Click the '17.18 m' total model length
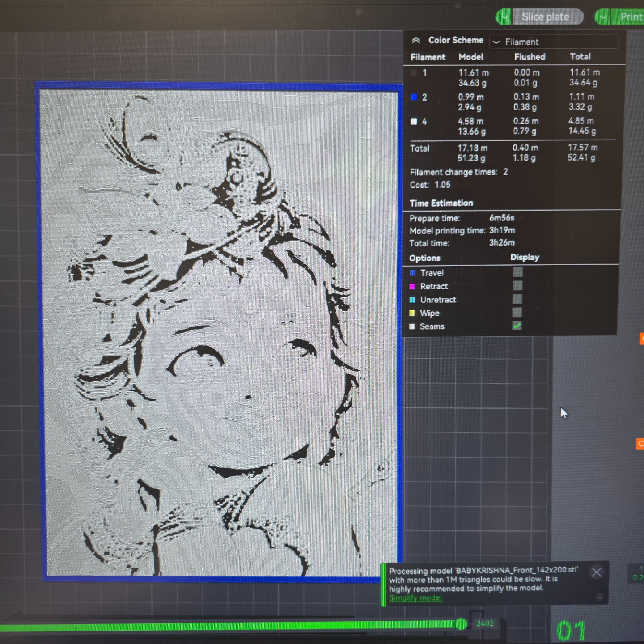 point(473,148)
